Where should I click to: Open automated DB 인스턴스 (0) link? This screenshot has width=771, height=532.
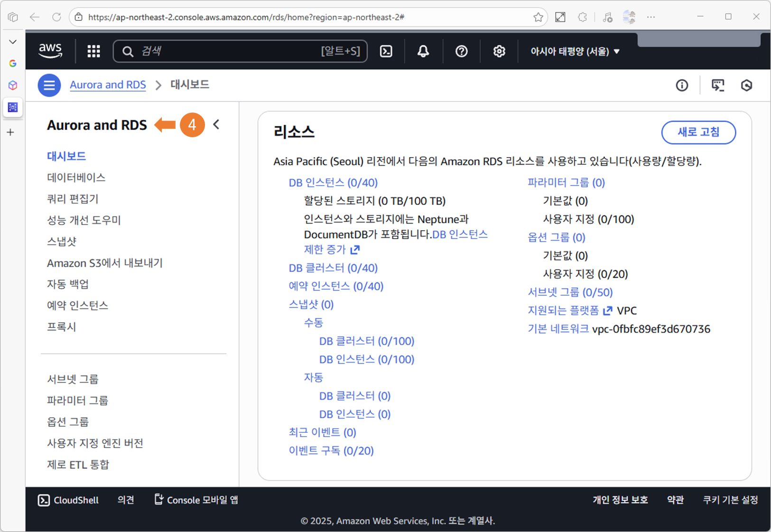(355, 414)
